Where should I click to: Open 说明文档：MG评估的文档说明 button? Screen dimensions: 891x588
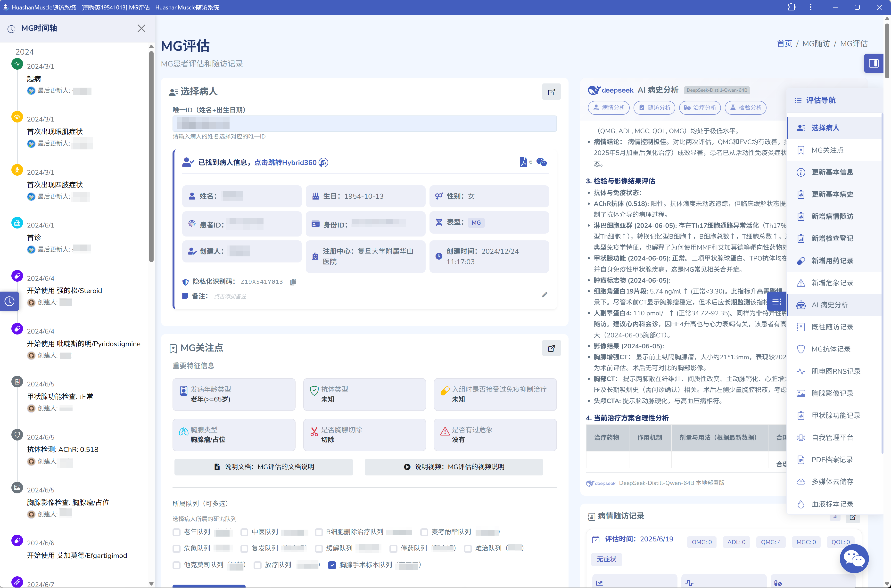point(264,467)
